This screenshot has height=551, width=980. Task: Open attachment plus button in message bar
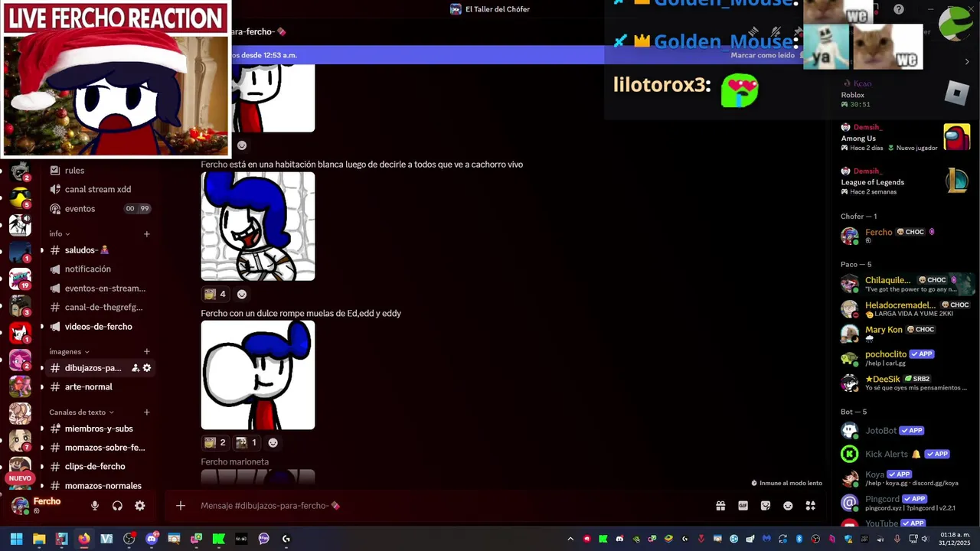[181, 506]
